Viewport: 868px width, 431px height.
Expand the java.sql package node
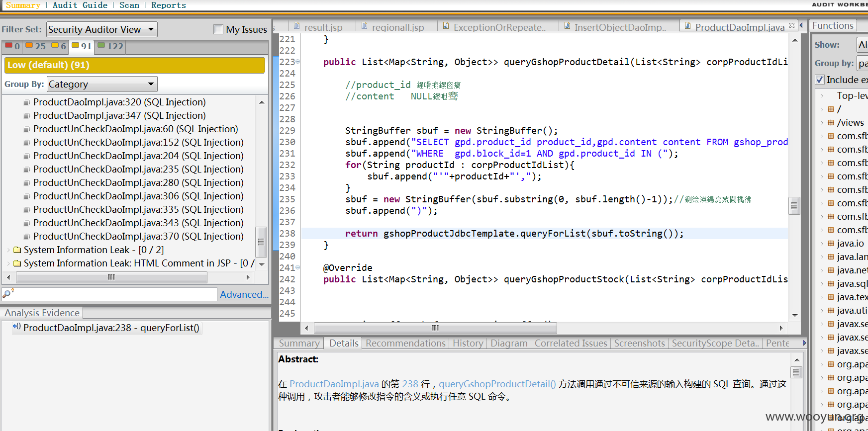click(822, 283)
